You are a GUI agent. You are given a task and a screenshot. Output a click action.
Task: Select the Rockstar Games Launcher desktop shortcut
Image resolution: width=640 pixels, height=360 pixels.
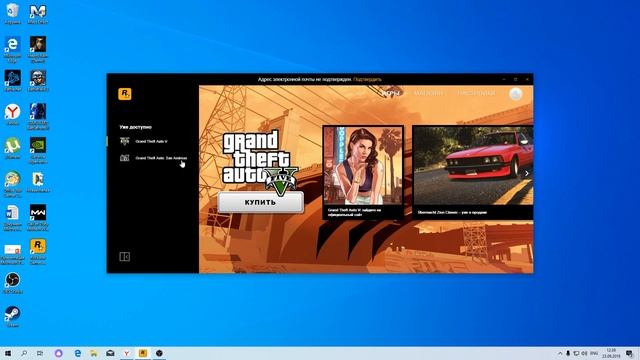pos(38,252)
